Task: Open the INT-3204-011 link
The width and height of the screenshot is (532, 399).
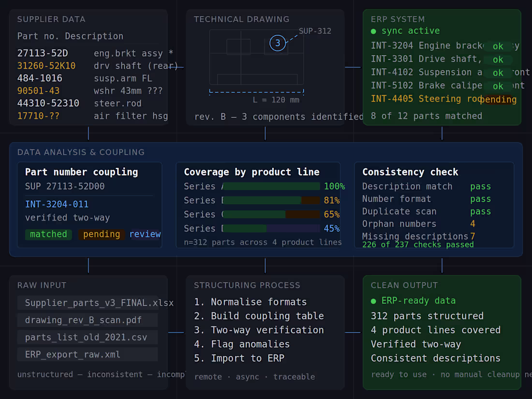Action: click(57, 204)
